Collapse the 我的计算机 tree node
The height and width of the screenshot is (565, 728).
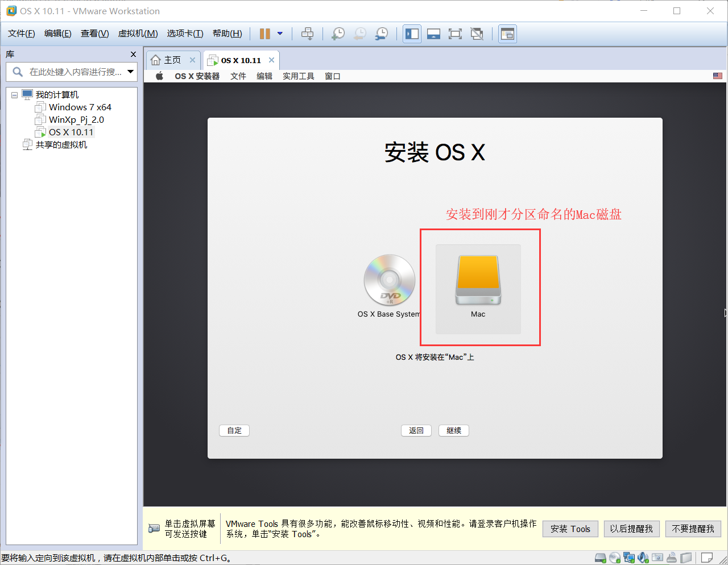[14, 95]
